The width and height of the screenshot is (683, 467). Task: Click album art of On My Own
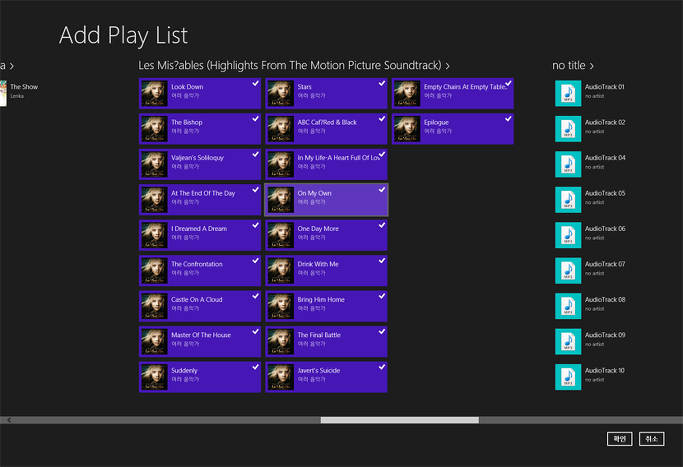coord(280,200)
